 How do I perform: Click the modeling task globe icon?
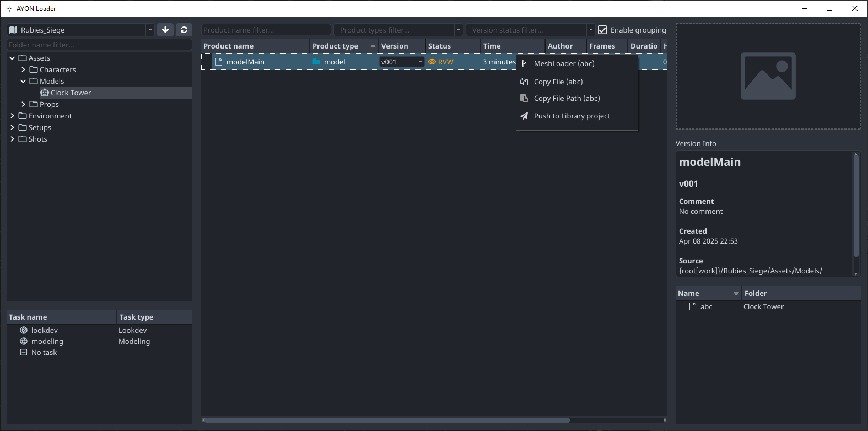tap(24, 341)
